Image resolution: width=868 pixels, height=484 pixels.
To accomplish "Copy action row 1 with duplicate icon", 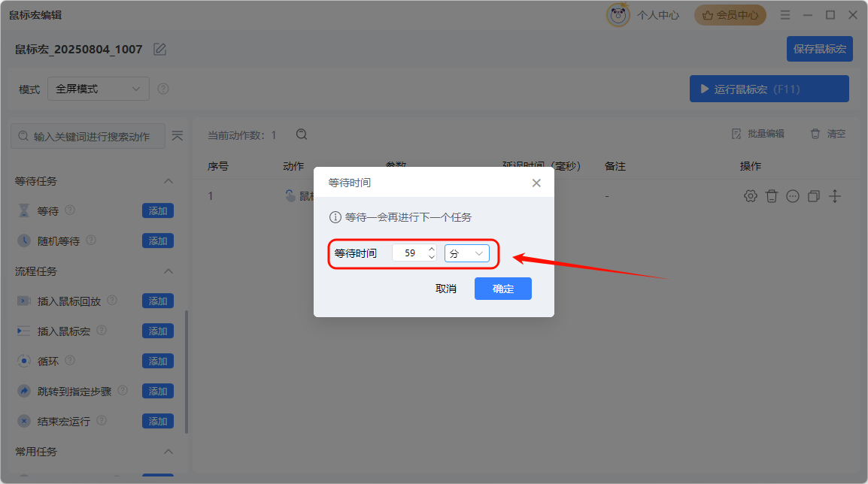I will (814, 196).
